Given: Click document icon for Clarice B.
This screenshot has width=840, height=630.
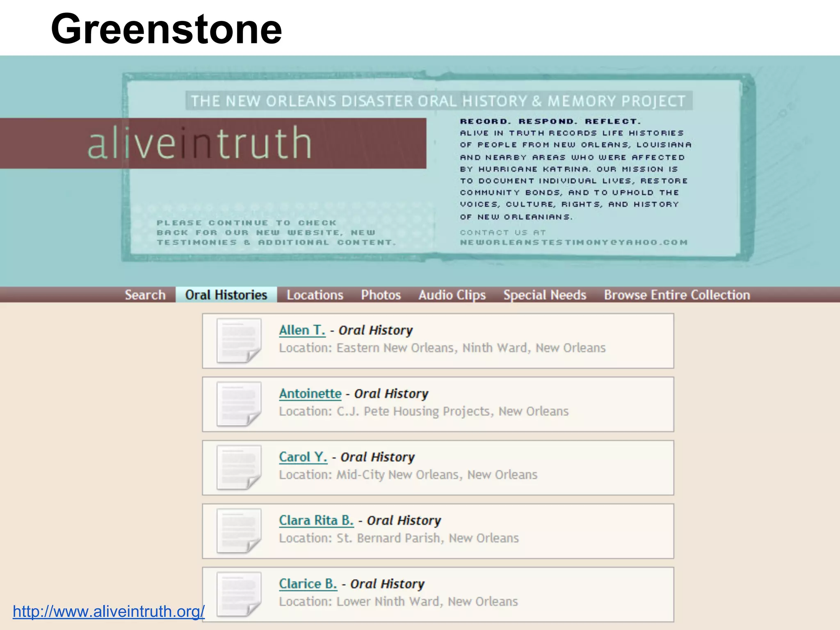Looking at the screenshot, I should [239, 594].
